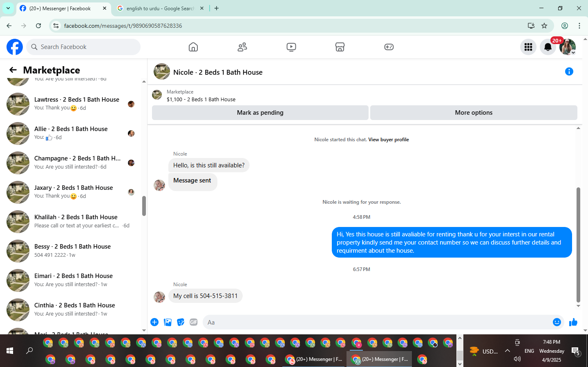Go back to the previous page in browser

(x=9, y=26)
